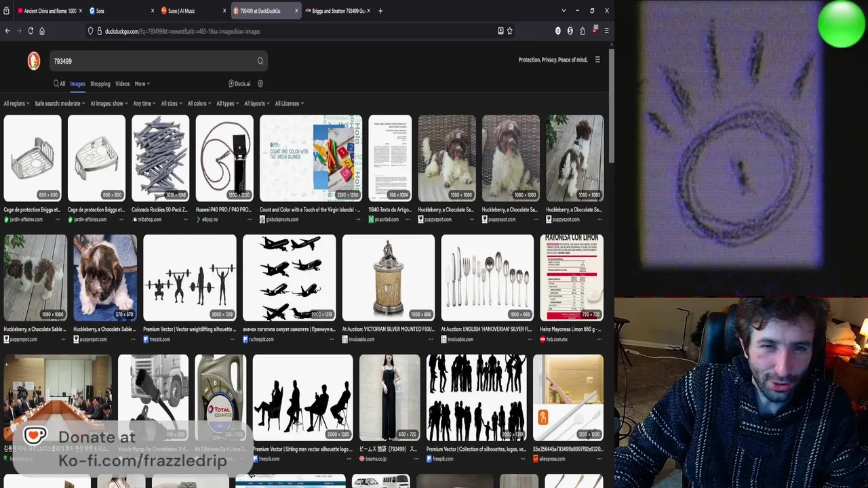Reload the page with the refresh icon
Image resolution: width=868 pixels, height=488 pixels.
tap(31, 31)
